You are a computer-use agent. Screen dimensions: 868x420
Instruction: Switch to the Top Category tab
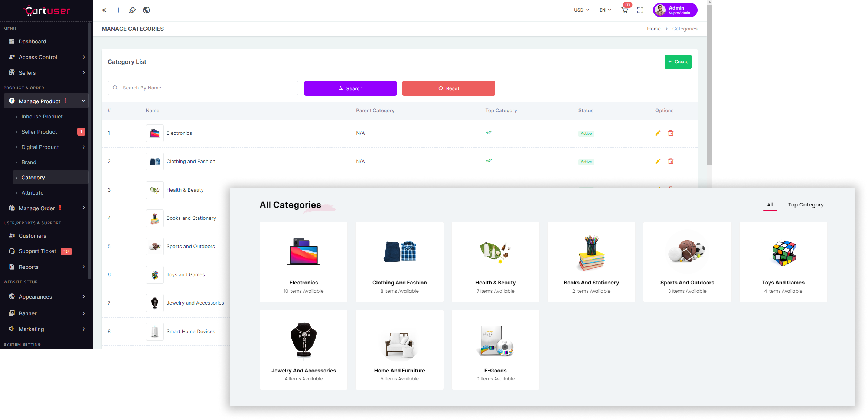tap(806, 205)
